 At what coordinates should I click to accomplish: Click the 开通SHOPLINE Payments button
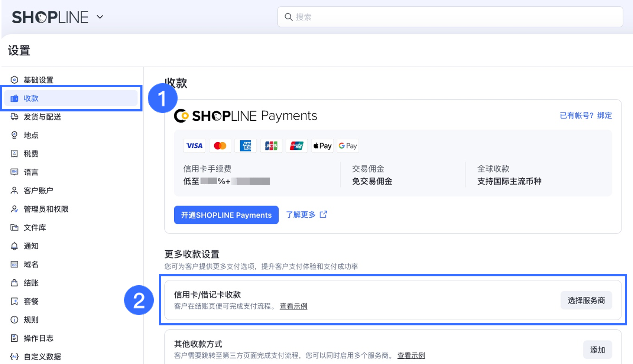coord(226,215)
